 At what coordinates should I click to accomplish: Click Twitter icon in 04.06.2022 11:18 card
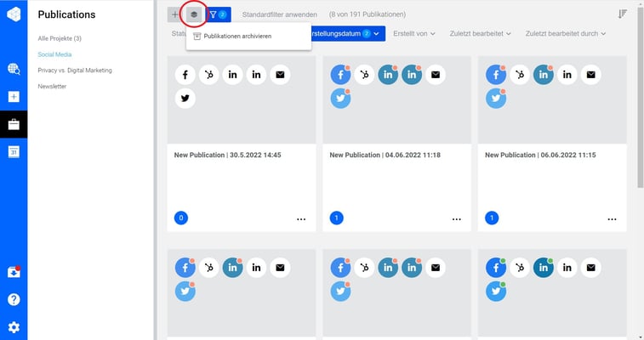(x=340, y=99)
